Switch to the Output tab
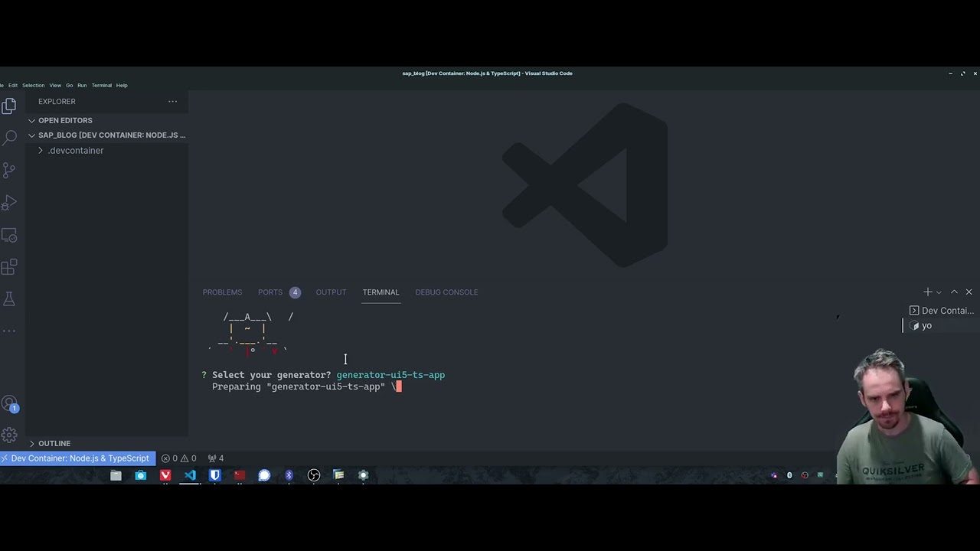 [x=331, y=292]
